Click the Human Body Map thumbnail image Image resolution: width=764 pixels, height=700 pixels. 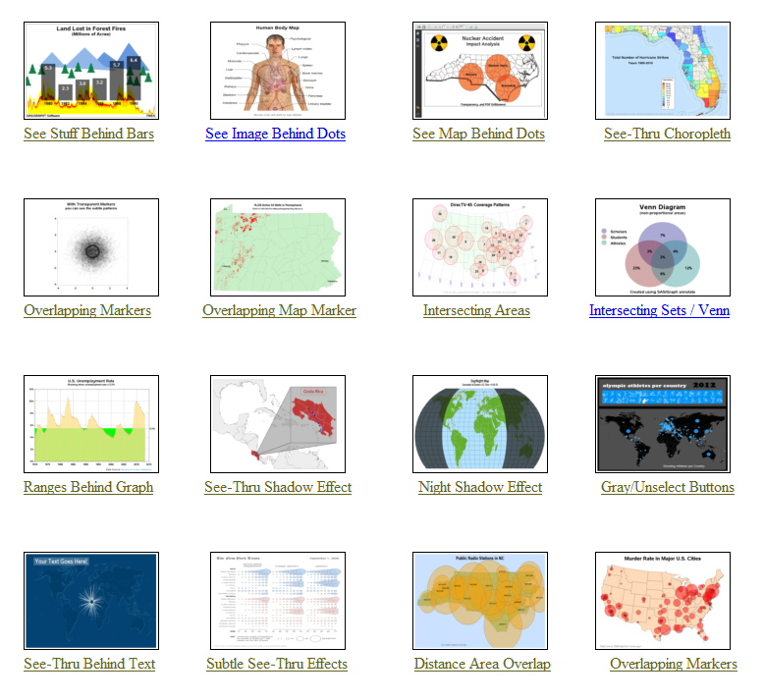(x=278, y=71)
